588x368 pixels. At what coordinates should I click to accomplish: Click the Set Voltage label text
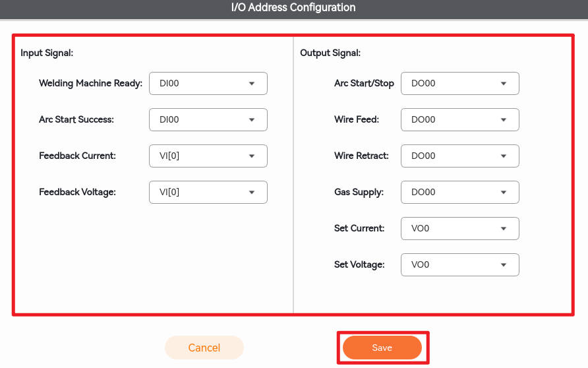pos(359,264)
